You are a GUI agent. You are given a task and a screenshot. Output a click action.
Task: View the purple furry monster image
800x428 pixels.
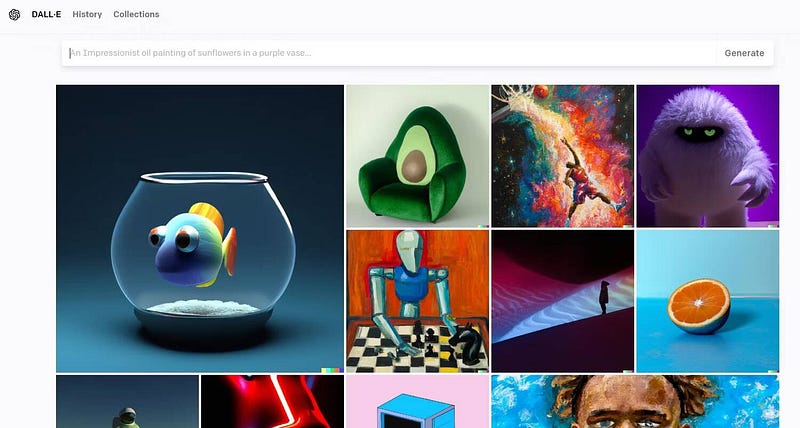click(x=708, y=156)
